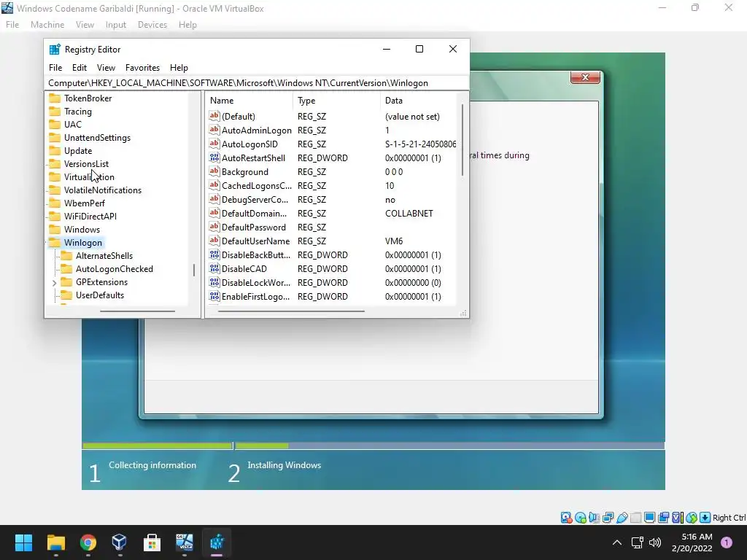This screenshot has width=747, height=560.
Task: Click the shared folders icon in VirtualBox status bar
Action: [635, 518]
